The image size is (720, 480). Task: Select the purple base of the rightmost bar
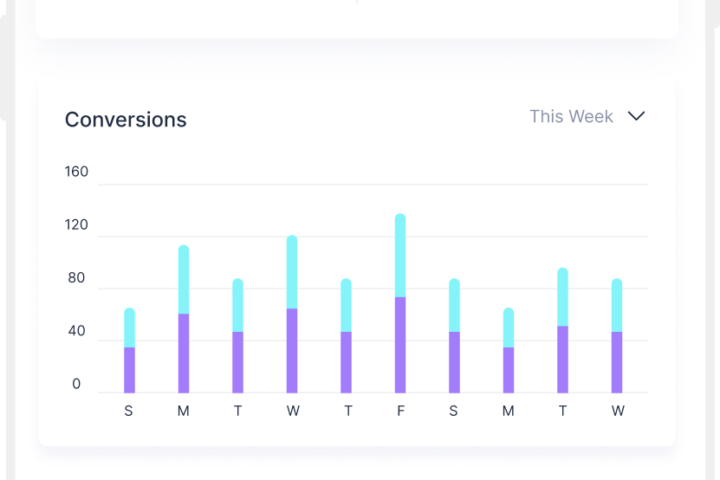(x=617, y=362)
